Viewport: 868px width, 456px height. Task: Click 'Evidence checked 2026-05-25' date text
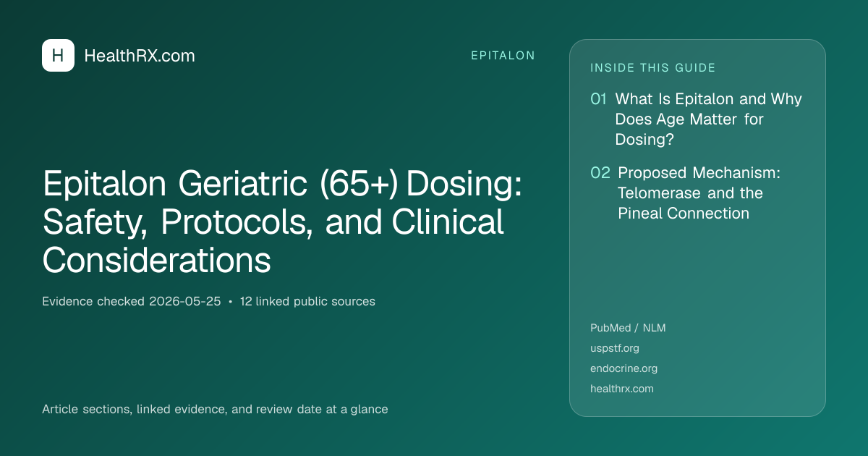[132, 301]
